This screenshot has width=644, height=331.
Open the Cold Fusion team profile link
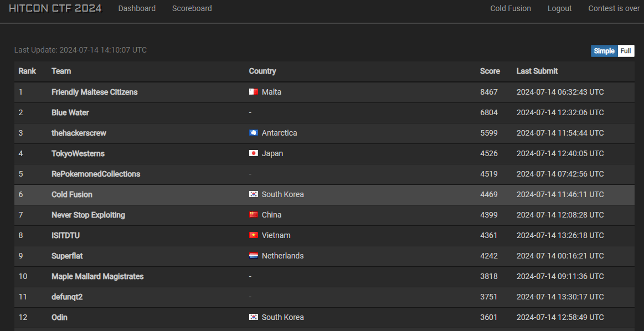coord(511,8)
